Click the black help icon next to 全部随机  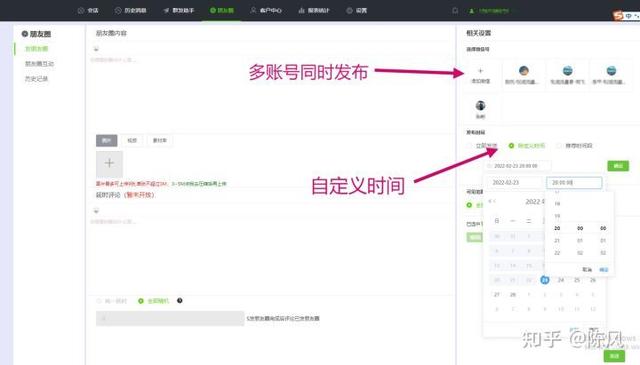tap(180, 300)
